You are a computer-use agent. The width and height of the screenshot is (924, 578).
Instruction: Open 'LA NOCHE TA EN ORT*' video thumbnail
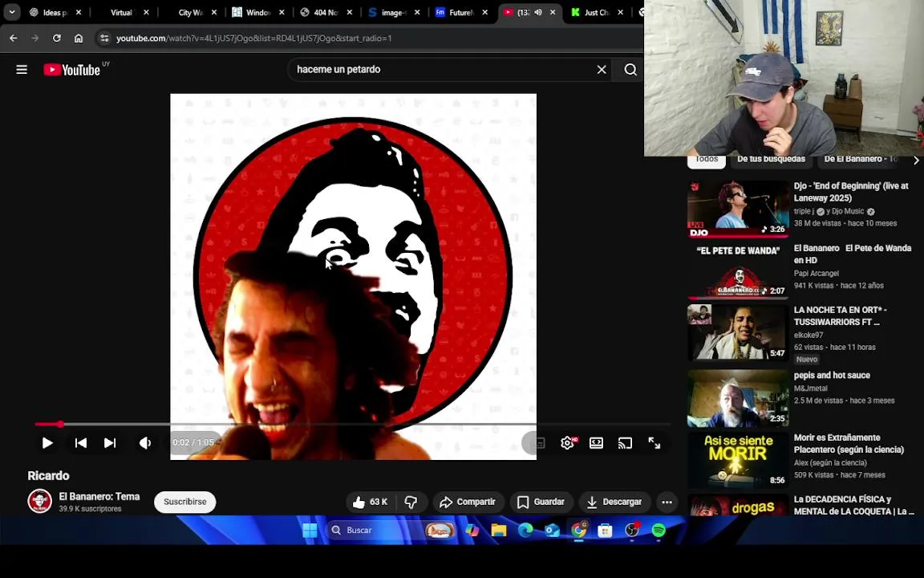click(738, 332)
